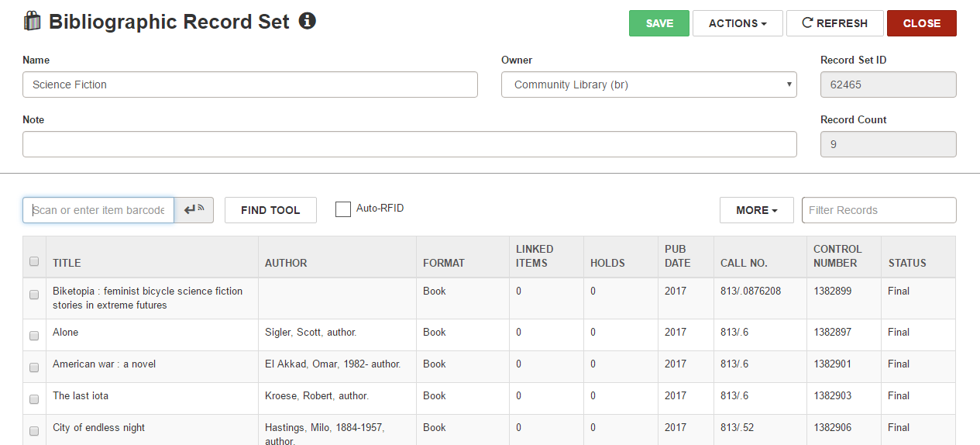Sort by the Holds column header

[607, 263]
